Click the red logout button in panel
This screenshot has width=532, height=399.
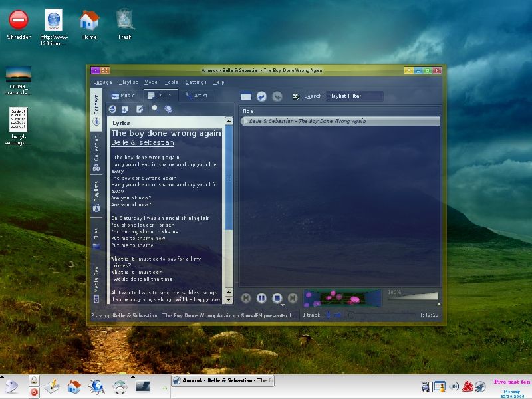pyautogui.click(x=34, y=392)
